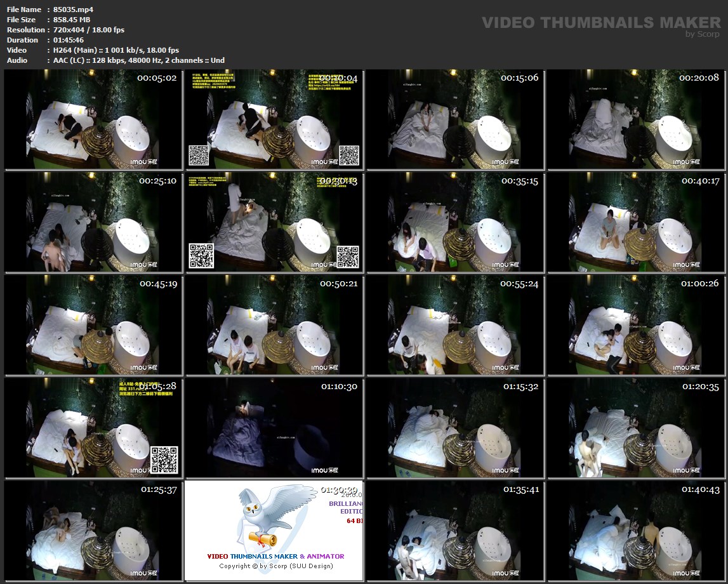728x584 pixels.
Task: Click the frame stamped 01:00:26
Action: coord(636,325)
